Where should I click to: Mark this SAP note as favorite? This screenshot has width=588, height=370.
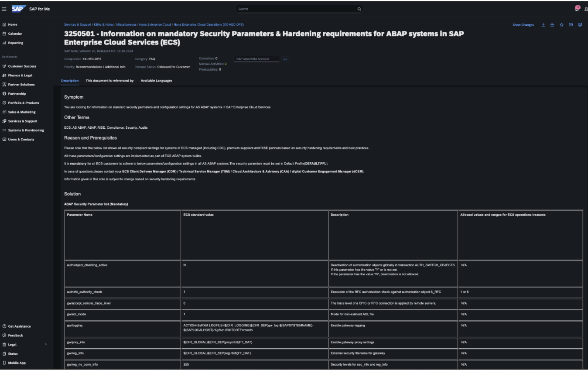(561, 25)
